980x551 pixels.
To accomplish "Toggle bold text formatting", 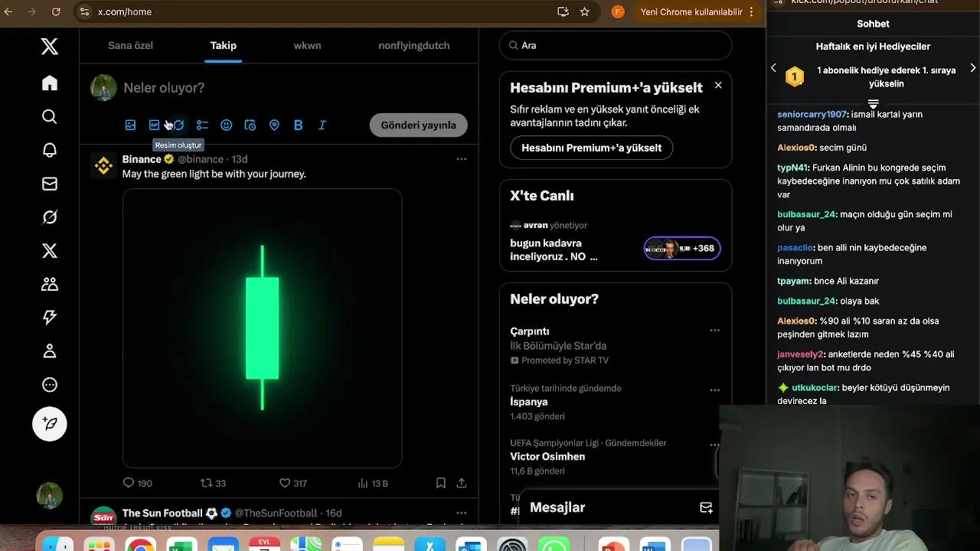I will [x=298, y=125].
